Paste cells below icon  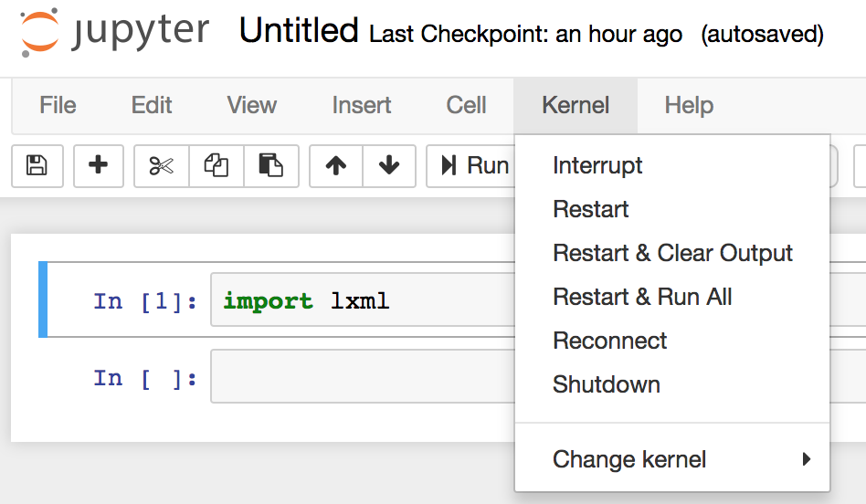[x=271, y=165]
